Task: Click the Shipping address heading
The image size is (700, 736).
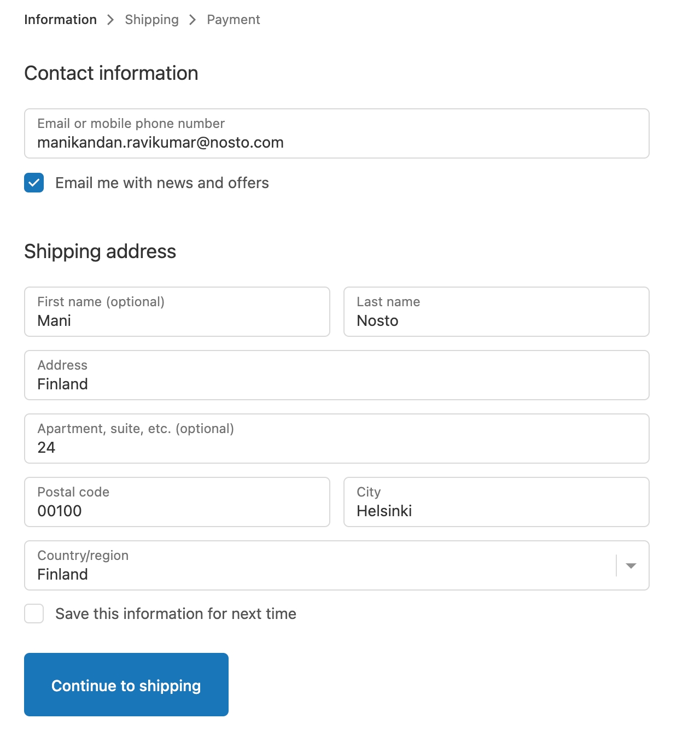Action: (100, 252)
